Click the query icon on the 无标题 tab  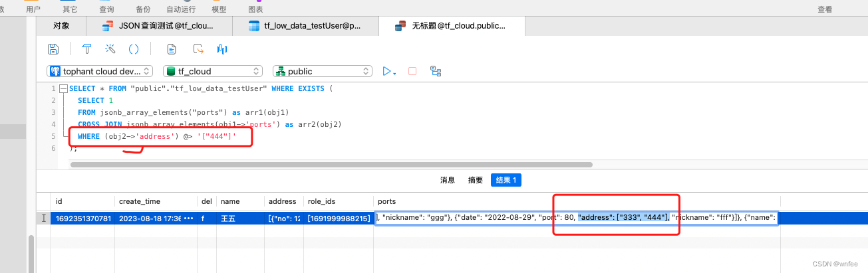400,26
